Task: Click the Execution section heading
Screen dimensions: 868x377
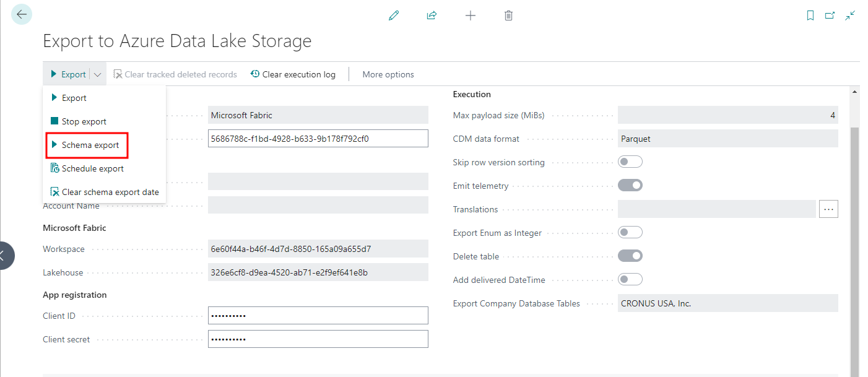Action: 472,94
